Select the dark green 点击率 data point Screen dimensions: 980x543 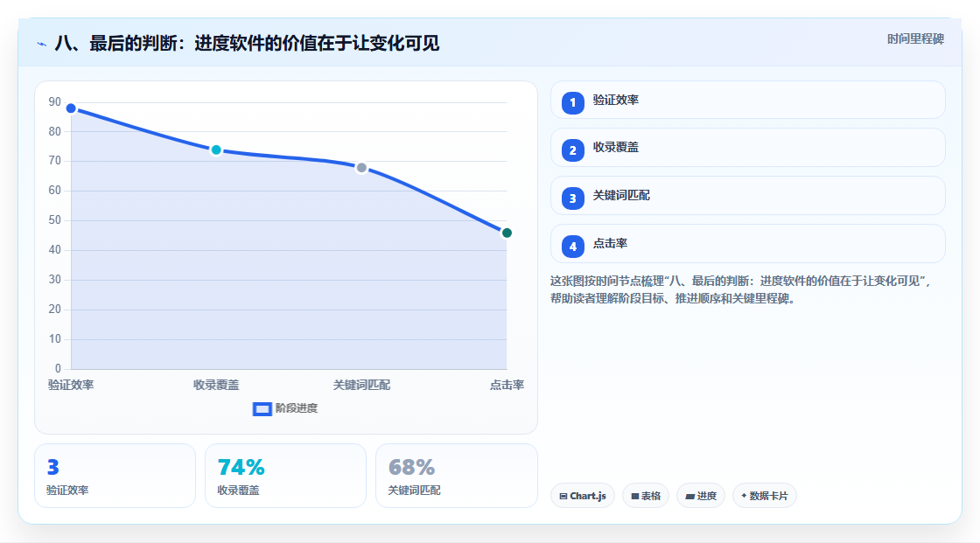click(507, 233)
